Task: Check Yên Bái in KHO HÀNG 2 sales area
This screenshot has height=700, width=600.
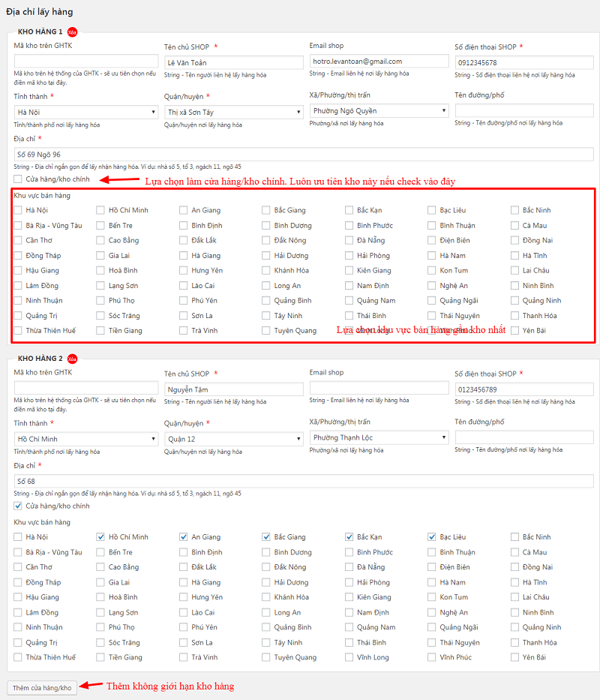Action: (515, 656)
